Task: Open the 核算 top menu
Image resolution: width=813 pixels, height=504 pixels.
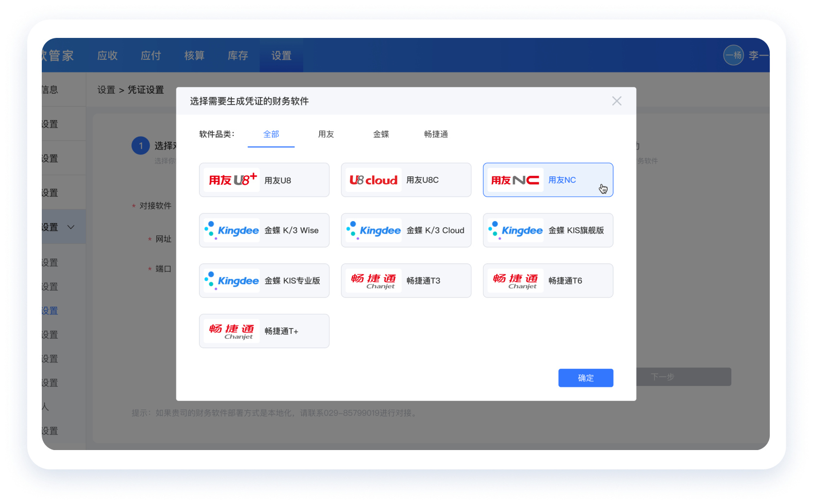Action: point(194,55)
